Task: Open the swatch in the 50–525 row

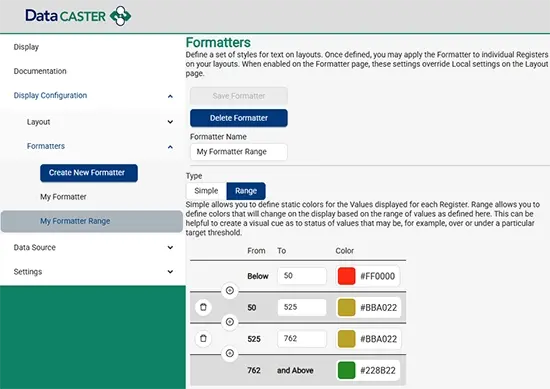Action: 347,308
